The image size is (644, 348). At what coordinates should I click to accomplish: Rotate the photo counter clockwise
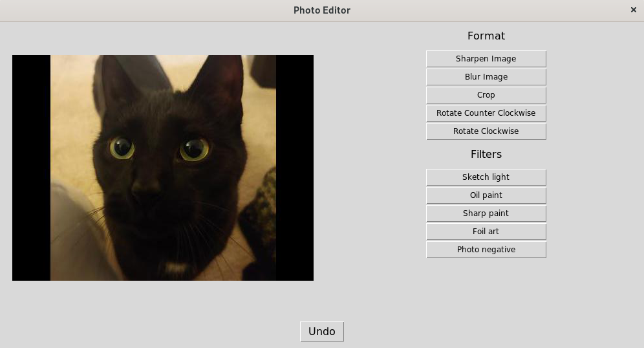coord(486,113)
